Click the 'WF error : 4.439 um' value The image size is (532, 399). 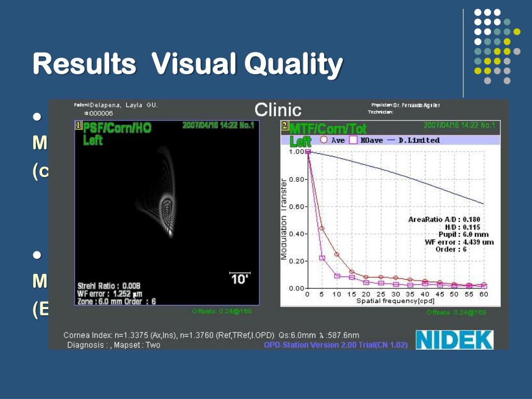pos(459,242)
